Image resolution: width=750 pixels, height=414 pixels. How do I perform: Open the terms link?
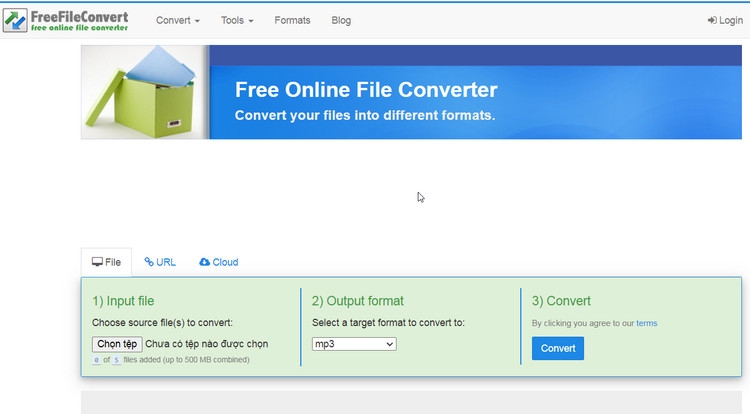point(647,323)
